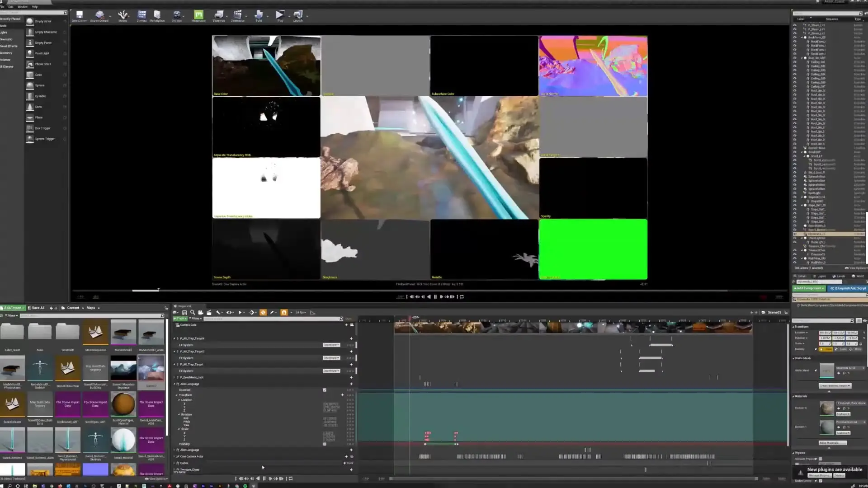Click the Sequencer save icon

pyautogui.click(x=184, y=313)
